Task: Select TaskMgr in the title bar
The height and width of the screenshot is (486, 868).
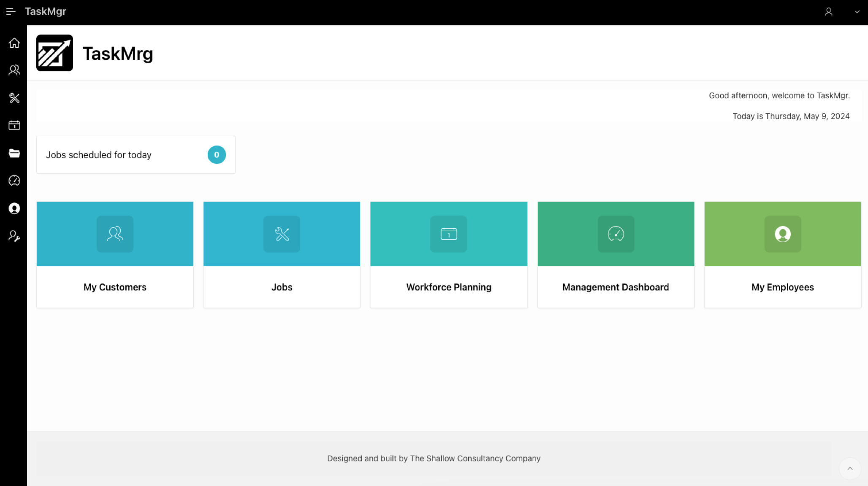Action: (x=46, y=11)
